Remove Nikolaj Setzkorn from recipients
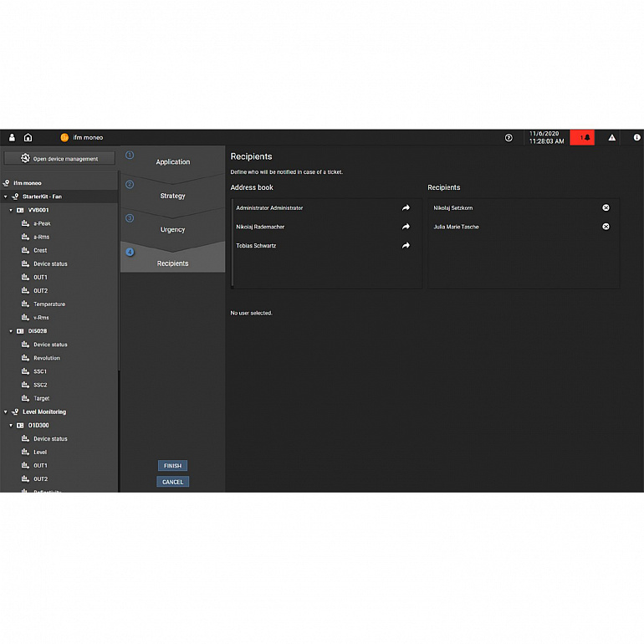This screenshot has height=644, width=644. (606, 207)
